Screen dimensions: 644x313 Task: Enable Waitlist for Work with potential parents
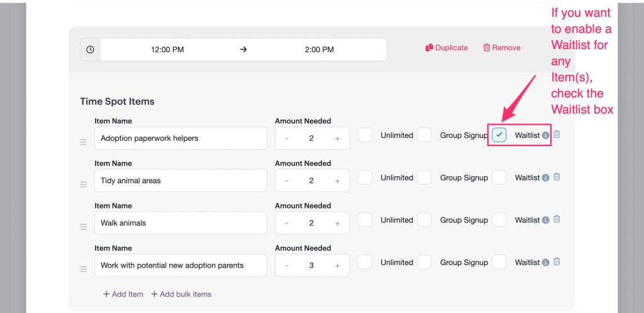pos(499,261)
